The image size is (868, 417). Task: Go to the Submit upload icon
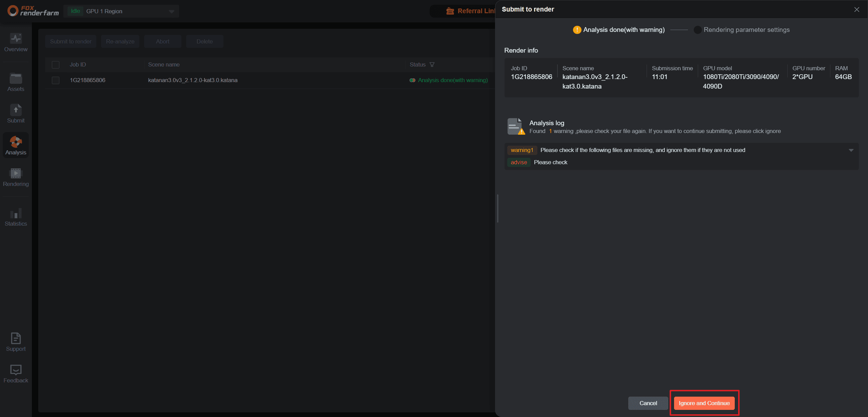click(x=16, y=110)
